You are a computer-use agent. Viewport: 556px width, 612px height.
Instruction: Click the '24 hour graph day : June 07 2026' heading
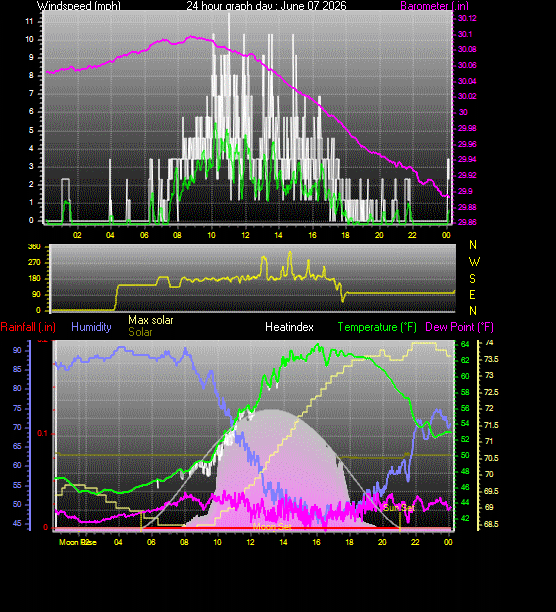pyautogui.click(x=266, y=5)
